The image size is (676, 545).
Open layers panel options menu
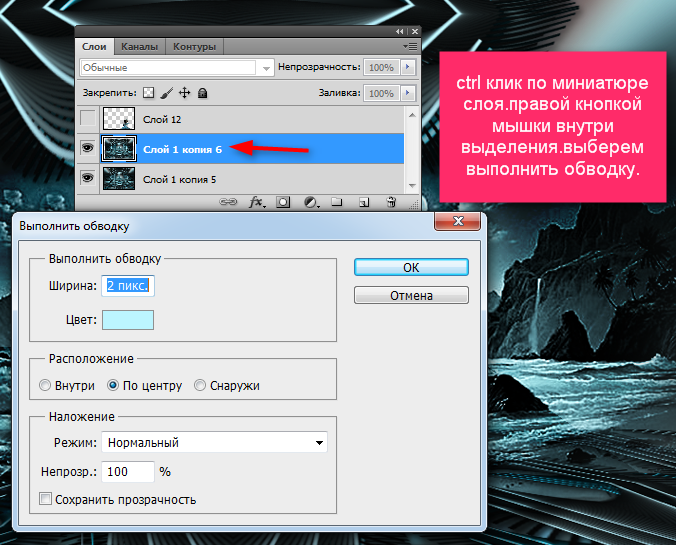click(410, 46)
